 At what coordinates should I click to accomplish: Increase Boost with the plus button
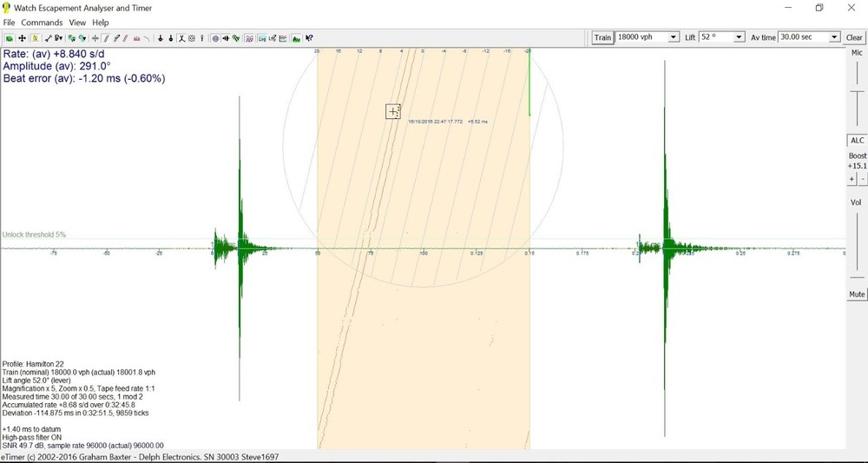[852, 179]
